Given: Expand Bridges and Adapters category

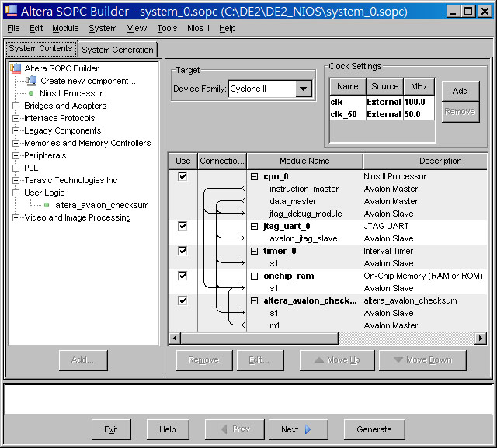Looking at the screenshot, I should pyautogui.click(x=16, y=106).
